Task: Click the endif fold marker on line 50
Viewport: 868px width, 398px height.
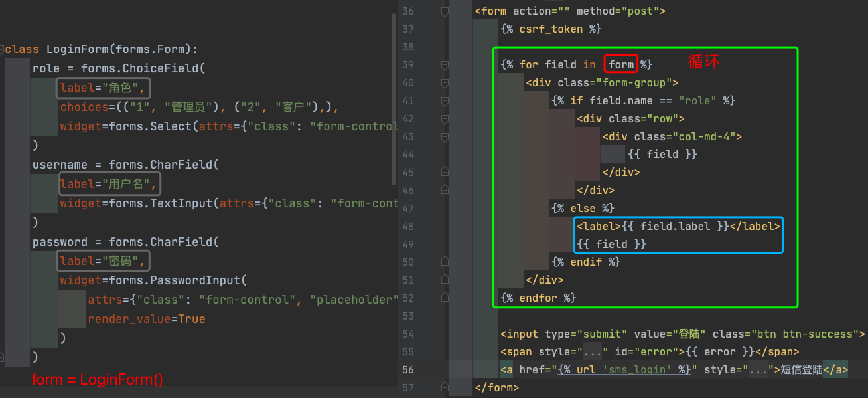Action: coord(445,262)
